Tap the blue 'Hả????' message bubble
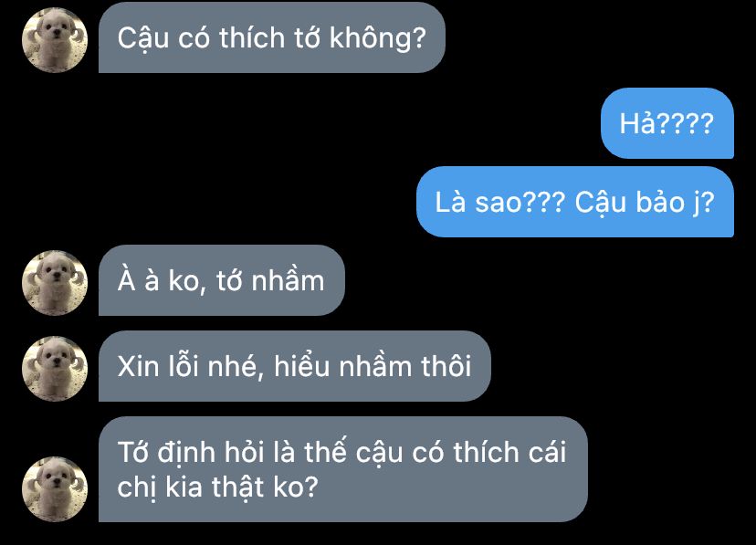The image size is (756, 545). (667, 123)
